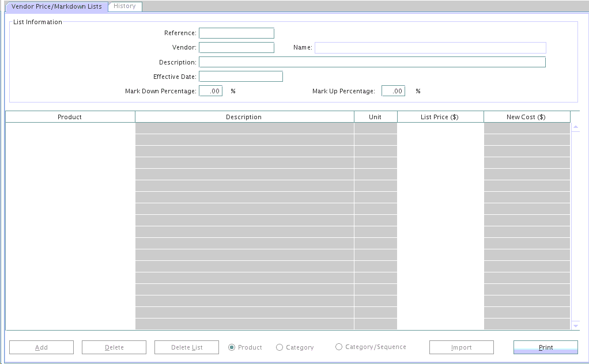
Task: Edit the Mark Up Percentage field
Action: [x=393, y=91]
